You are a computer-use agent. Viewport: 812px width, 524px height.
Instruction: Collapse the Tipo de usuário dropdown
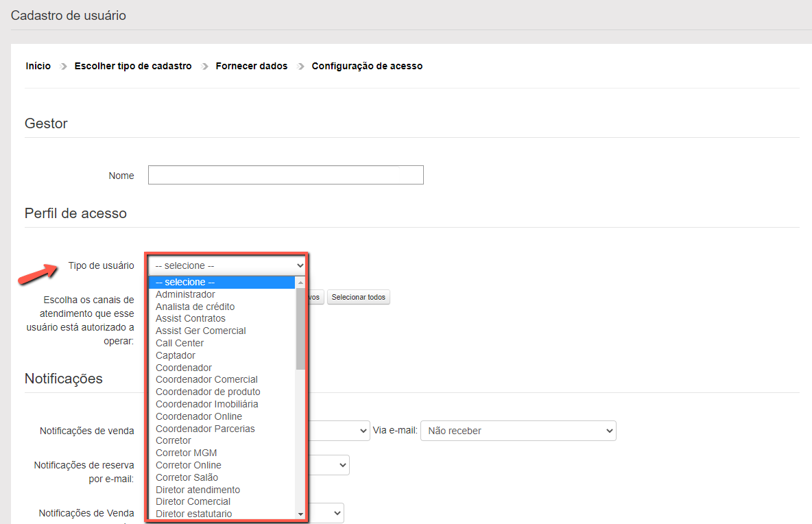227,265
